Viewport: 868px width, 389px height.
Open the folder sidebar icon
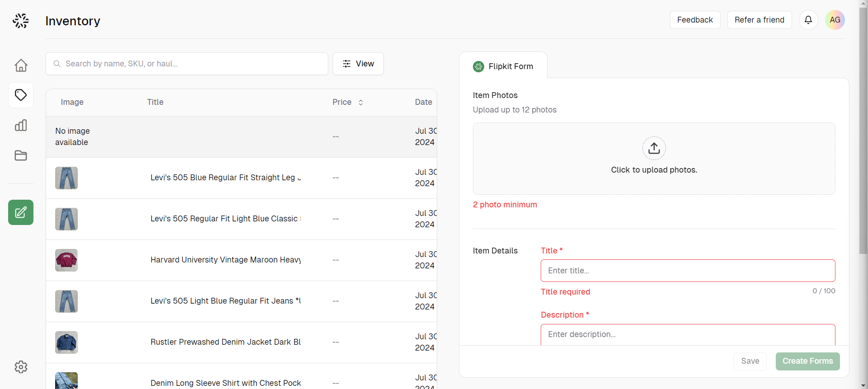[21, 155]
